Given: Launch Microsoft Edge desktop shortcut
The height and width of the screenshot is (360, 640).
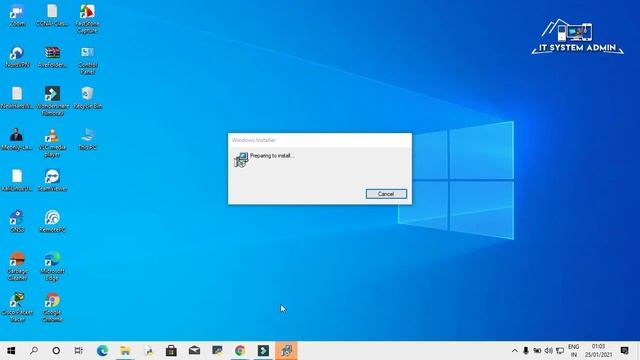Looking at the screenshot, I should point(52,266).
